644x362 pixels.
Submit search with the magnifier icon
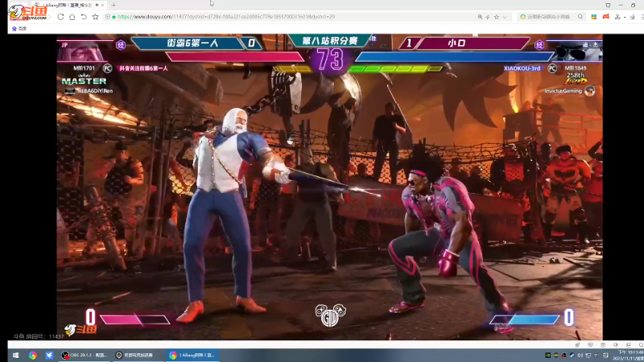point(580,17)
